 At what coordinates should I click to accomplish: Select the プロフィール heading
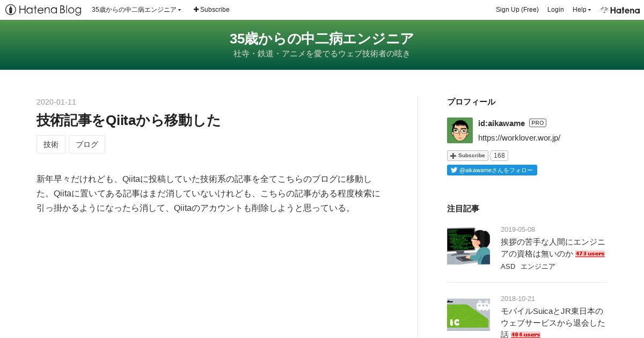point(471,102)
